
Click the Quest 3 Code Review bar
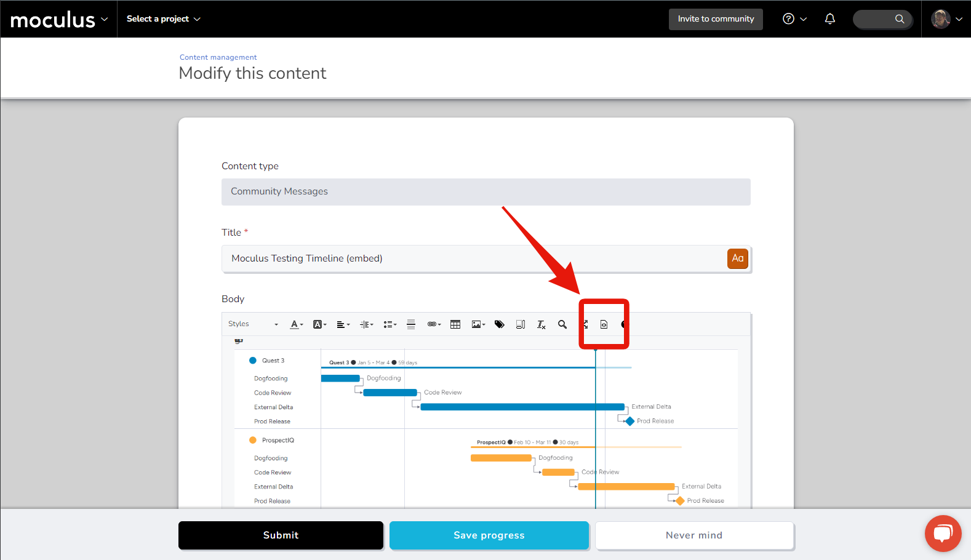(390, 393)
